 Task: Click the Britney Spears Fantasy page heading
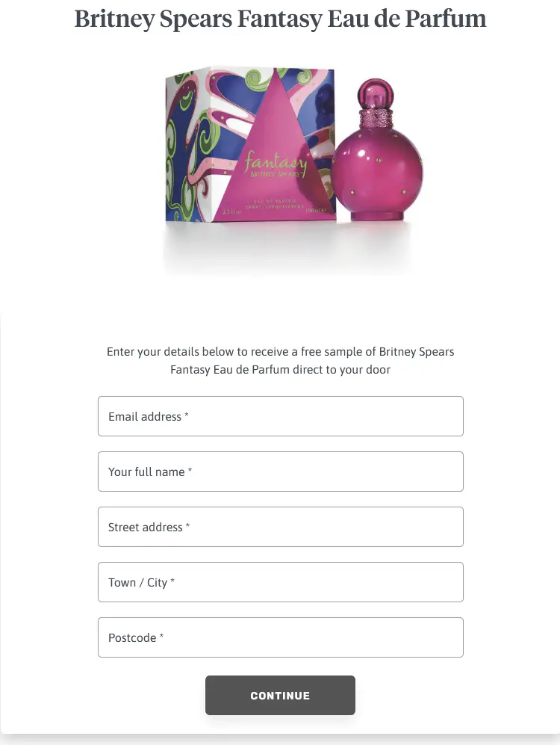[x=280, y=19]
